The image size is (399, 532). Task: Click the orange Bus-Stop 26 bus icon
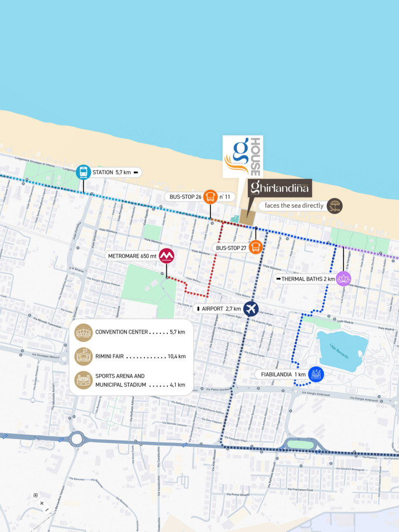210,196
